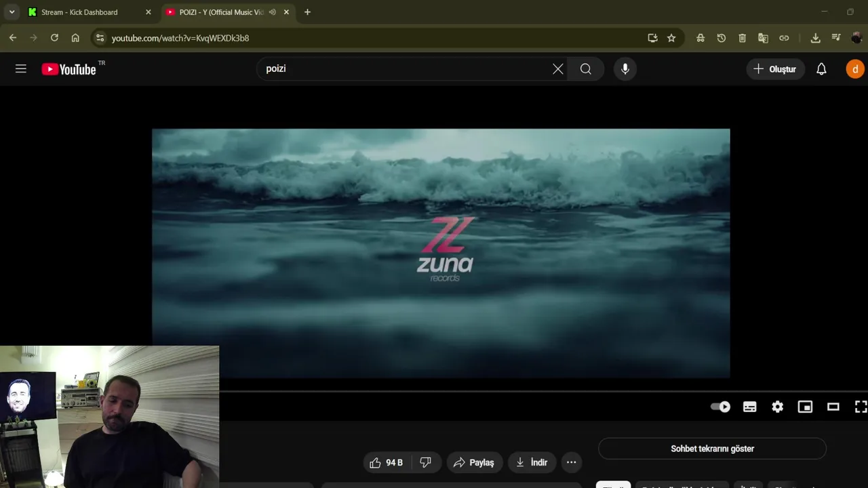Click the trash can extension icon

coord(743,38)
